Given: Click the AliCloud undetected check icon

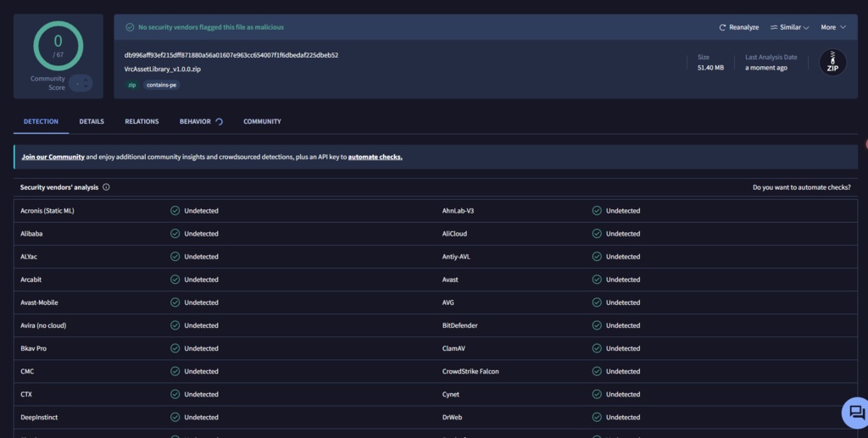Looking at the screenshot, I should (x=597, y=233).
